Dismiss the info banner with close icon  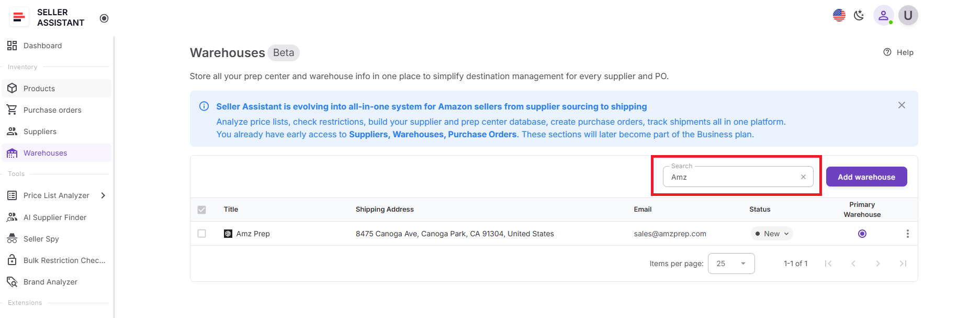pos(902,105)
